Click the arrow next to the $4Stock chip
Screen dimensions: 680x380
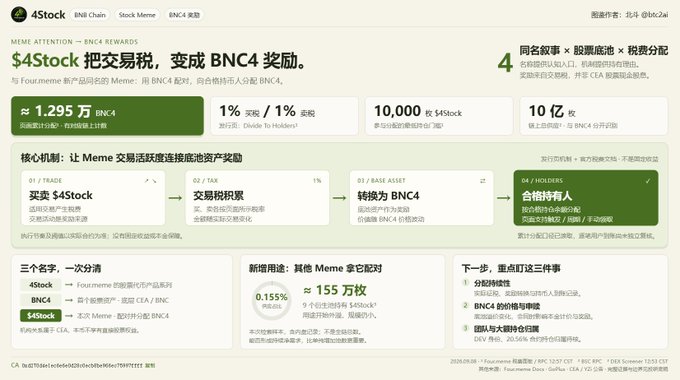69,316
